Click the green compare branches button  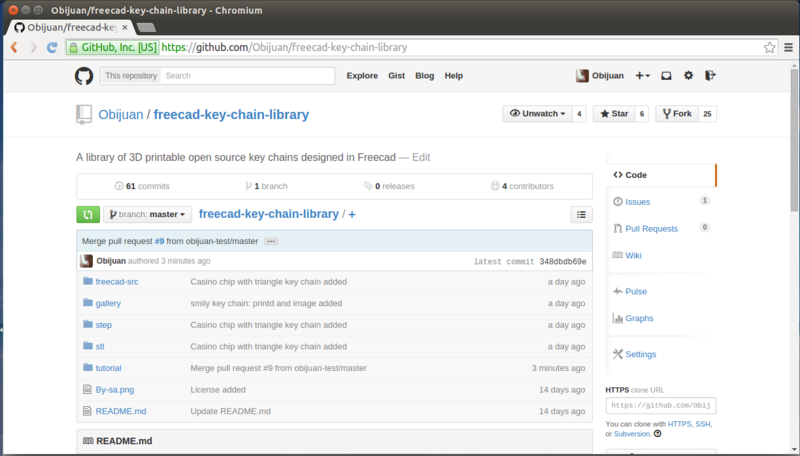coord(87,214)
